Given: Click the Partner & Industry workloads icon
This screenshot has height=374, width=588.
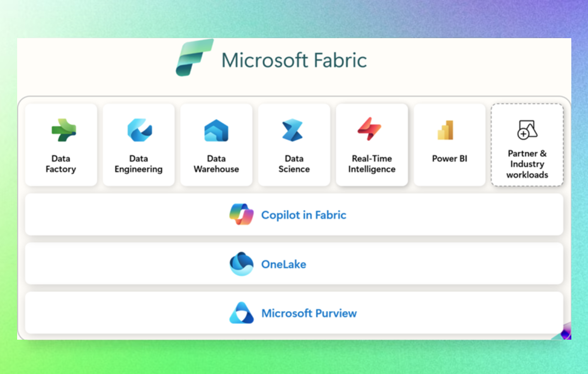Looking at the screenshot, I should (527, 130).
